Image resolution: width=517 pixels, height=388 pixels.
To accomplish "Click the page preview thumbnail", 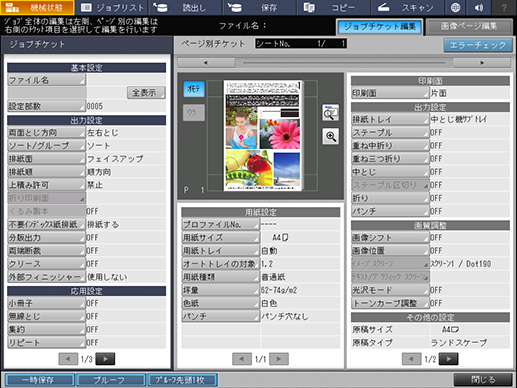I will [x=263, y=135].
